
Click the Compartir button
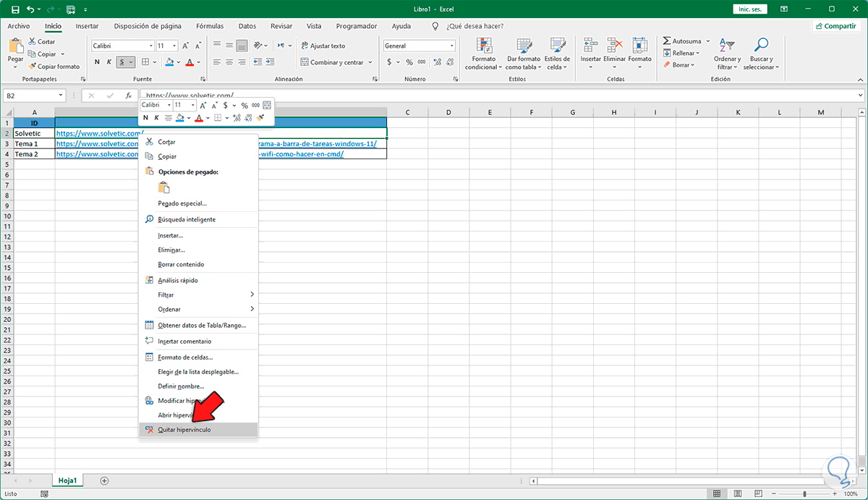pyautogui.click(x=837, y=26)
